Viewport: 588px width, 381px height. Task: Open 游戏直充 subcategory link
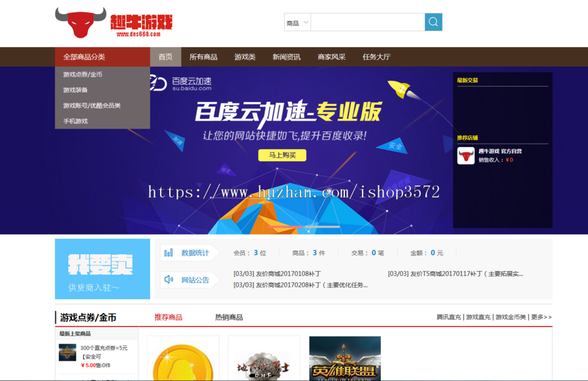[x=478, y=317]
